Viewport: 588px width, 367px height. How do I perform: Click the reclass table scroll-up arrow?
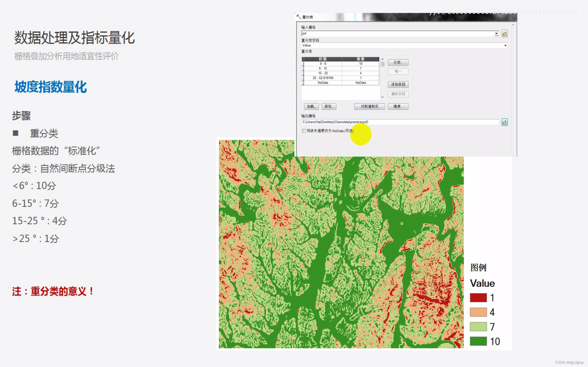pyautogui.click(x=382, y=59)
